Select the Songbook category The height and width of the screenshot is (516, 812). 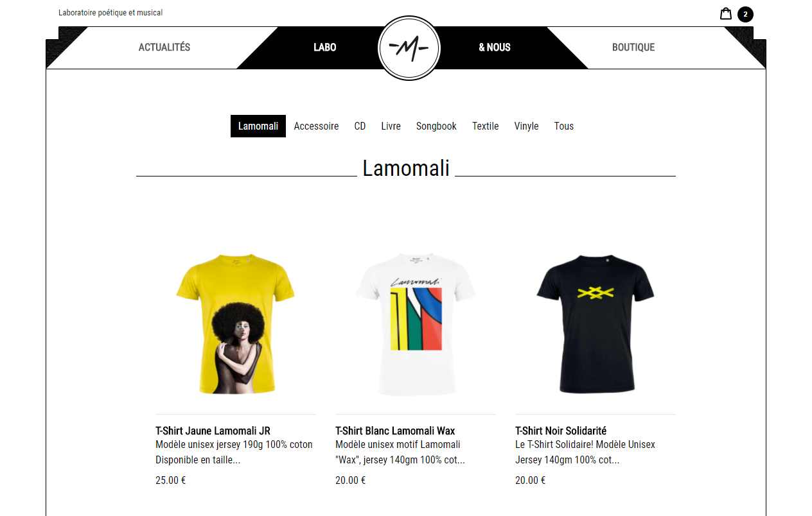(436, 126)
